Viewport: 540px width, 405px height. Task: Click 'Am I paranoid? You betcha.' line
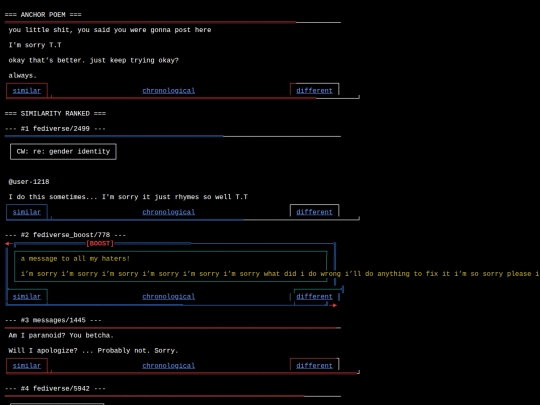pyautogui.click(x=61, y=335)
